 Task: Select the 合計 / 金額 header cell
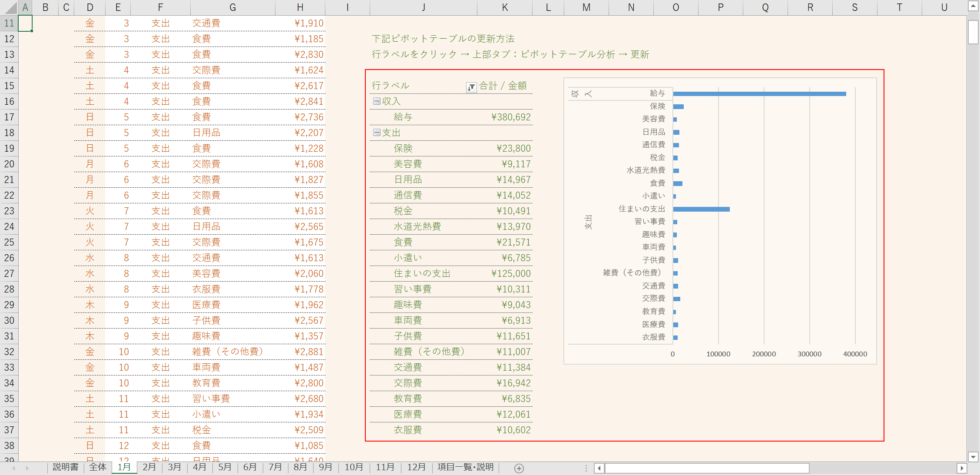click(x=505, y=86)
